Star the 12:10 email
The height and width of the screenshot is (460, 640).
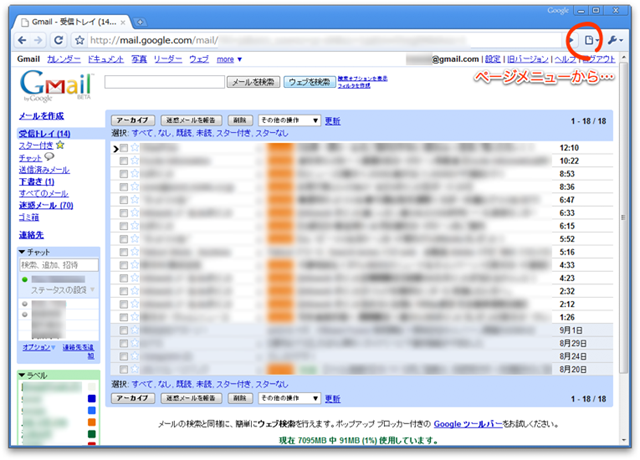[x=135, y=147]
